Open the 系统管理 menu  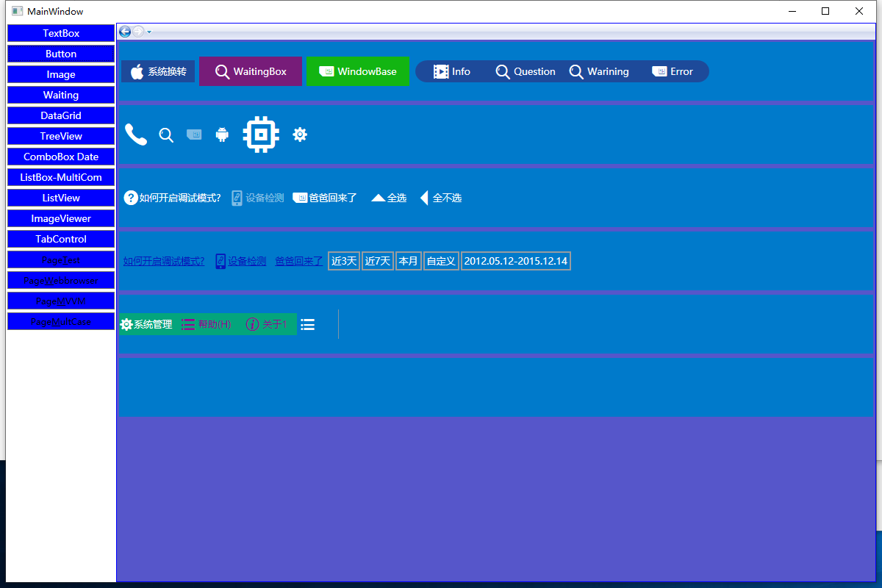146,324
